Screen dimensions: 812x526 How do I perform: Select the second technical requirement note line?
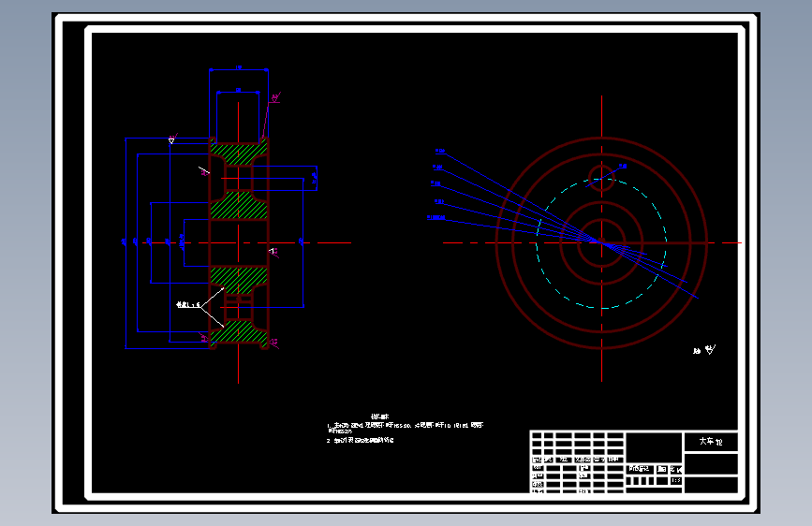[361, 441]
